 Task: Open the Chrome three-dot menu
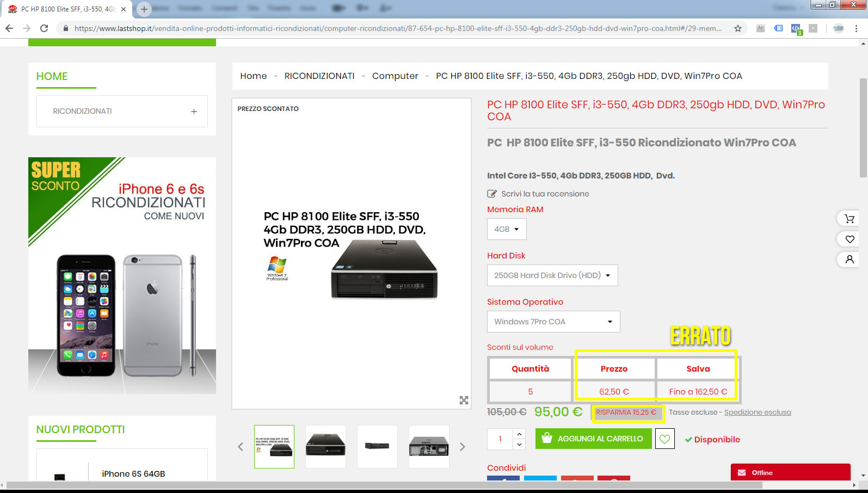pos(856,28)
